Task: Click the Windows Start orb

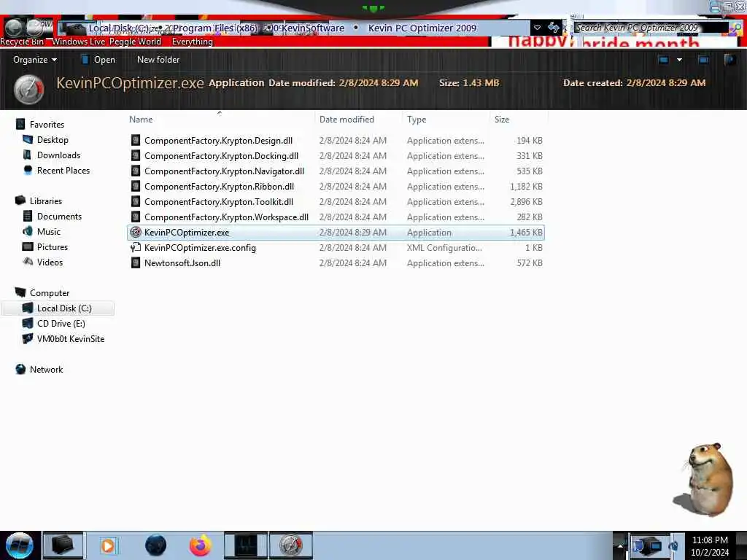Action: [x=19, y=545]
